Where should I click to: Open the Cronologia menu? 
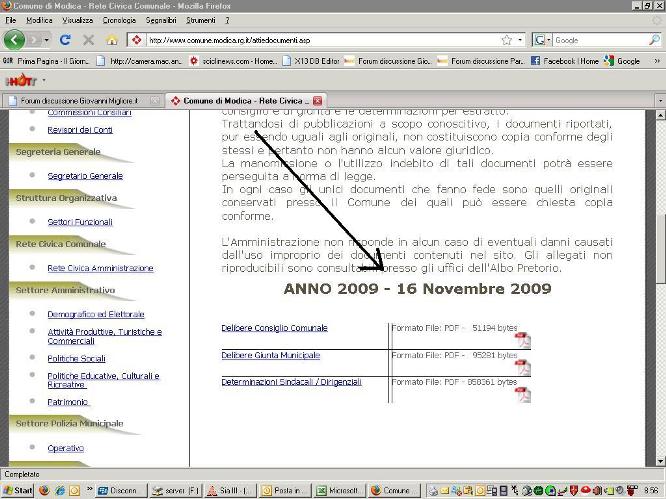click(x=119, y=20)
